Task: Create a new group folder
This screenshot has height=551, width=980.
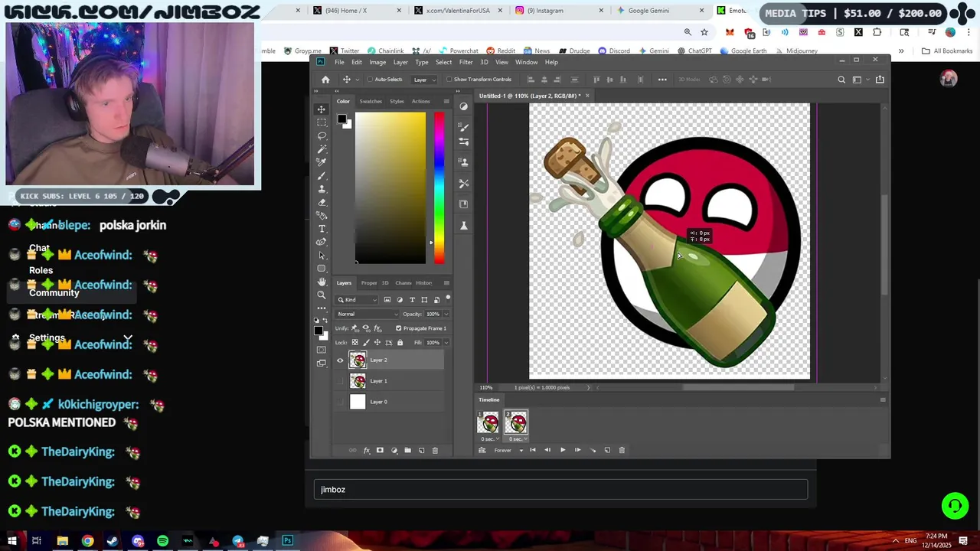Action: (x=407, y=450)
